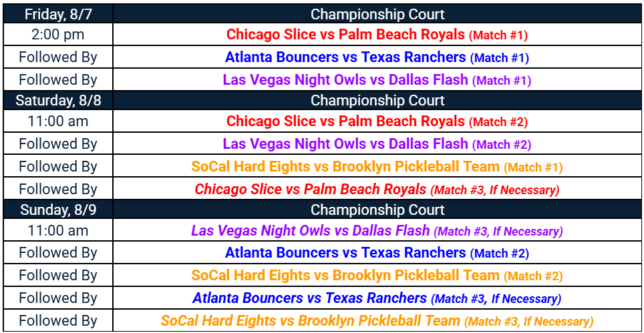Open Chicago Slice vs Palm Beach Royals Match #2

tap(377, 121)
